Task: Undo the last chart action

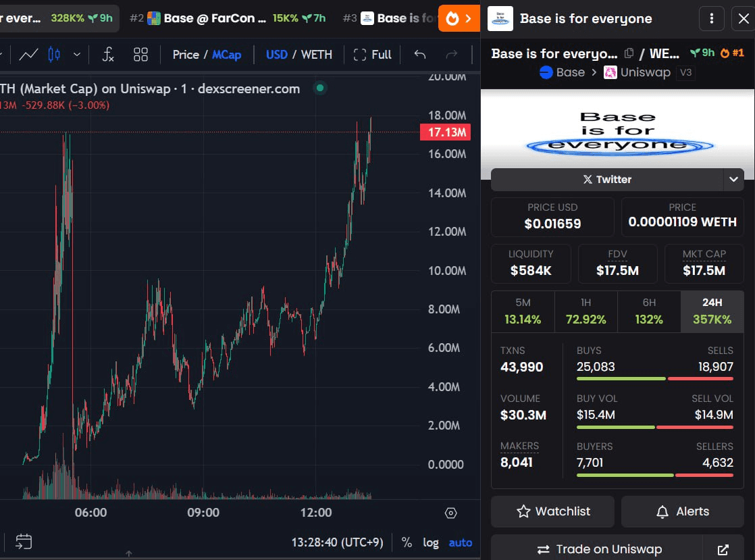Action: click(420, 55)
